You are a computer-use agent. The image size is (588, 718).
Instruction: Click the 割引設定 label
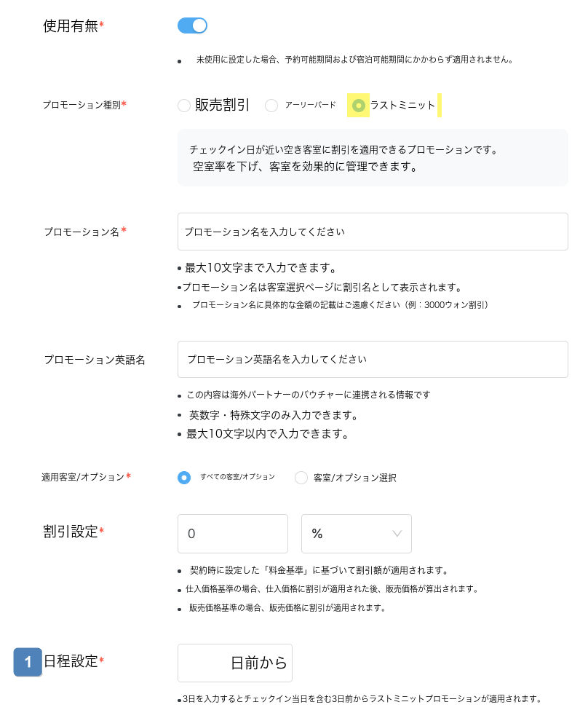click(71, 532)
